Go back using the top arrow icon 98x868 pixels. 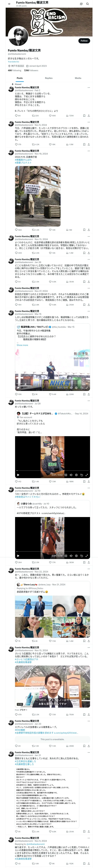coord(9,4)
